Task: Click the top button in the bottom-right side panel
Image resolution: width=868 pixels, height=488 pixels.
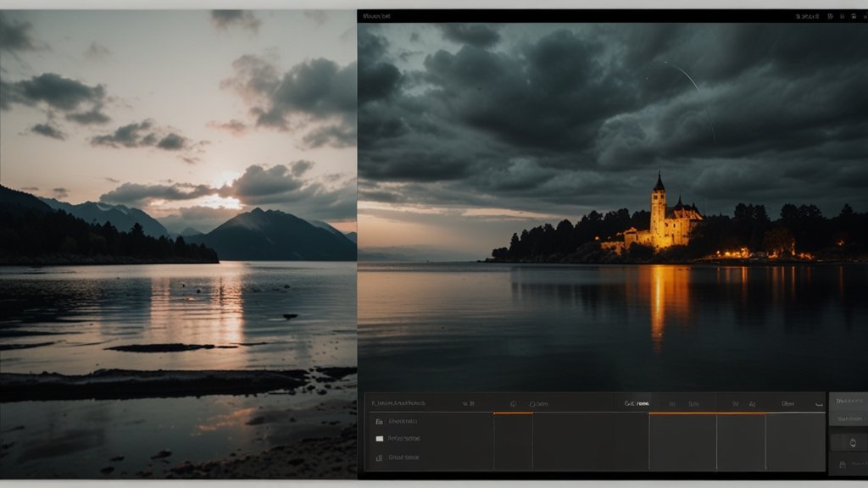Action: click(x=848, y=400)
